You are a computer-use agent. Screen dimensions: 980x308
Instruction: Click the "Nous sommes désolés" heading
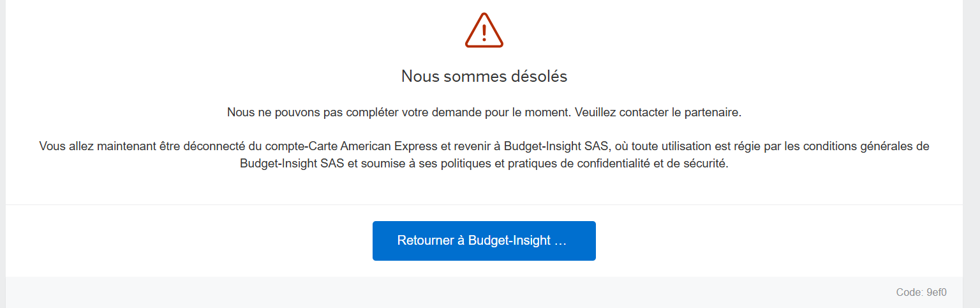484,77
